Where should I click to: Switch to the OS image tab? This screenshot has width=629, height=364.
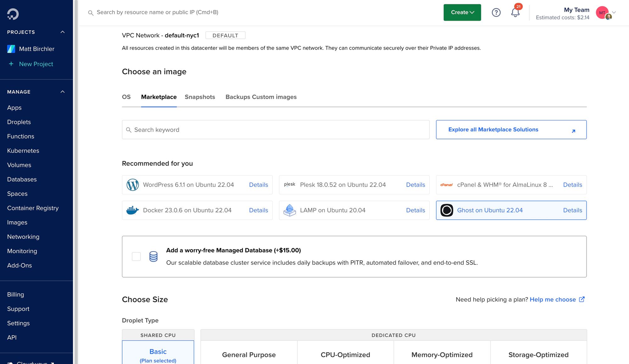tap(126, 97)
